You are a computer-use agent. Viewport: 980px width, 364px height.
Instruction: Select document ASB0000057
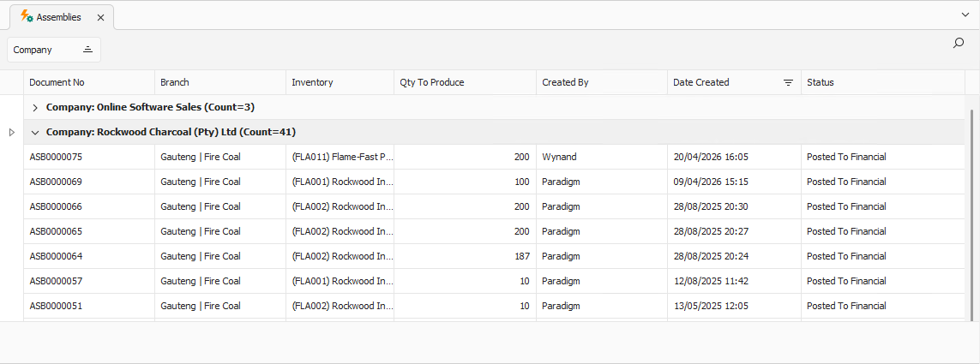click(x=56, y=282)
